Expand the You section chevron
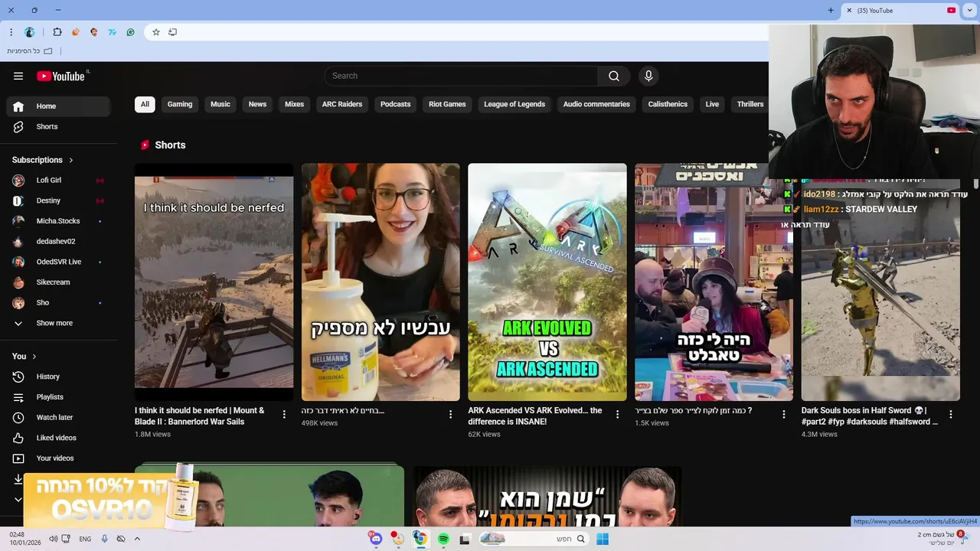980x551 pixels. pos(34,357)
